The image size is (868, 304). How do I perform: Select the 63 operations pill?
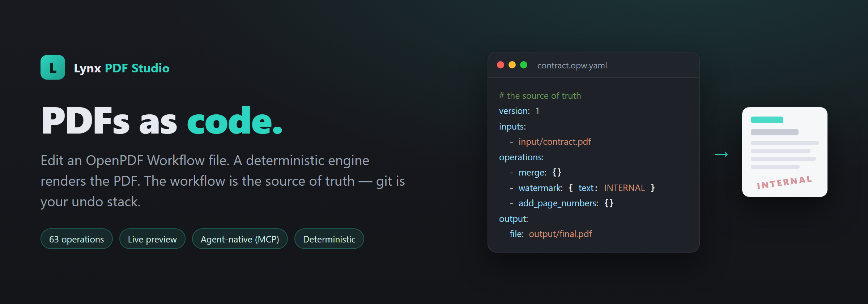pyautogui.click(x=76, y=239)
